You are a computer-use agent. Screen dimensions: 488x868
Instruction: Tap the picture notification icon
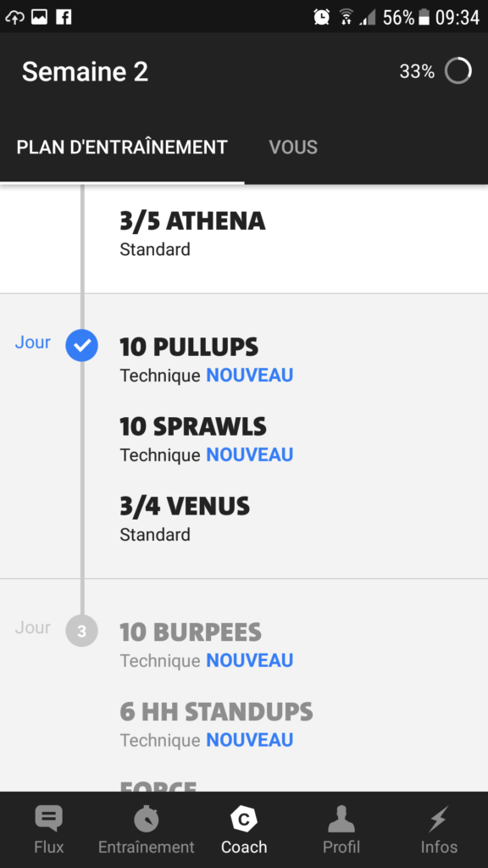(39, 17)
